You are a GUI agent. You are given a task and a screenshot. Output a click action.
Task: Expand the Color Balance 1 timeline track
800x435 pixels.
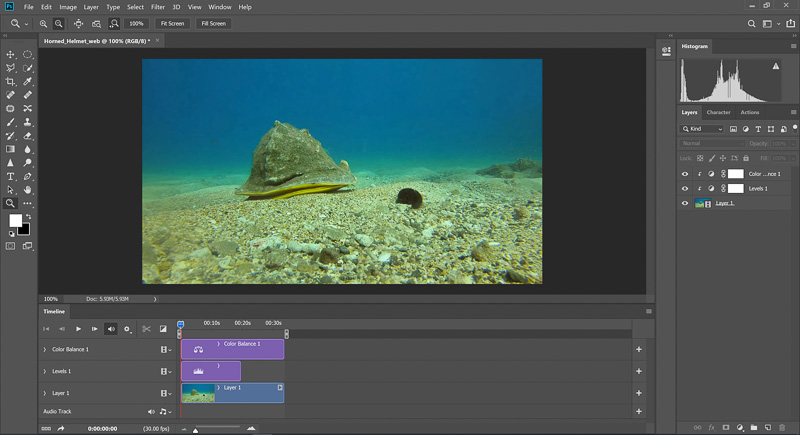45,350
